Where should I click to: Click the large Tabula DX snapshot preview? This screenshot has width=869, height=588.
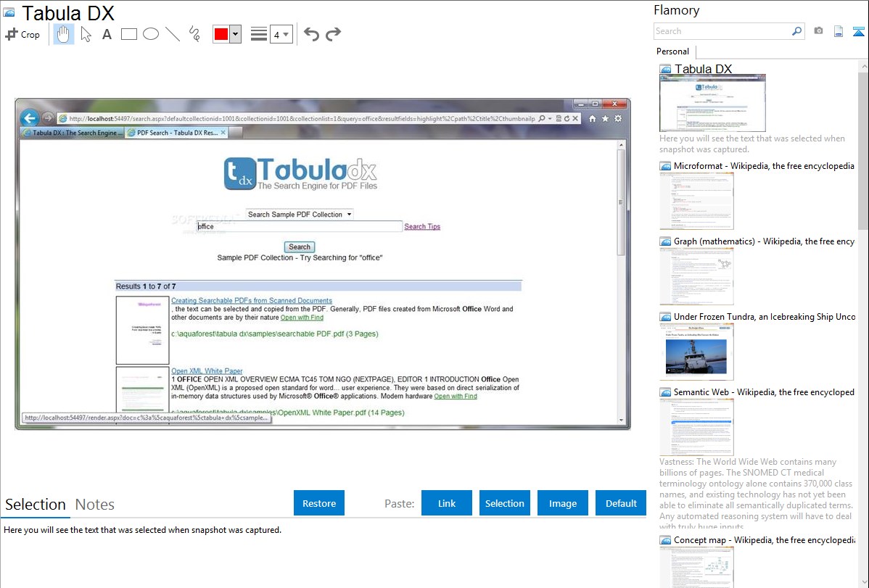(323, 264)
